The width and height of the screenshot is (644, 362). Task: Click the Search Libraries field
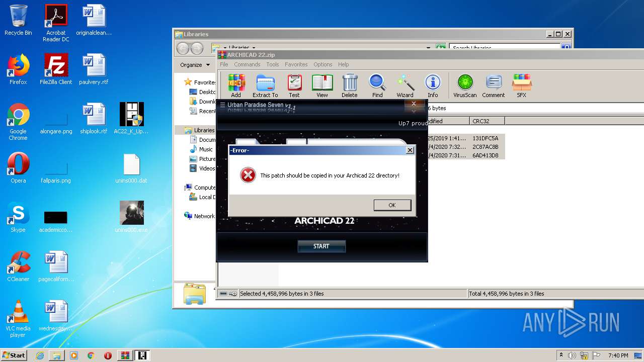[x=505, y=48]
